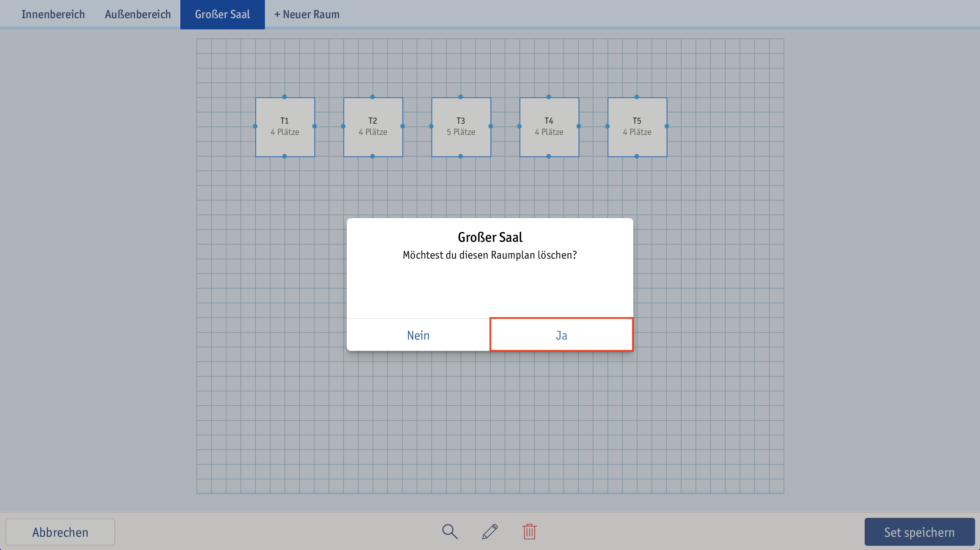Click the left handle of table T2

point(343,126)
